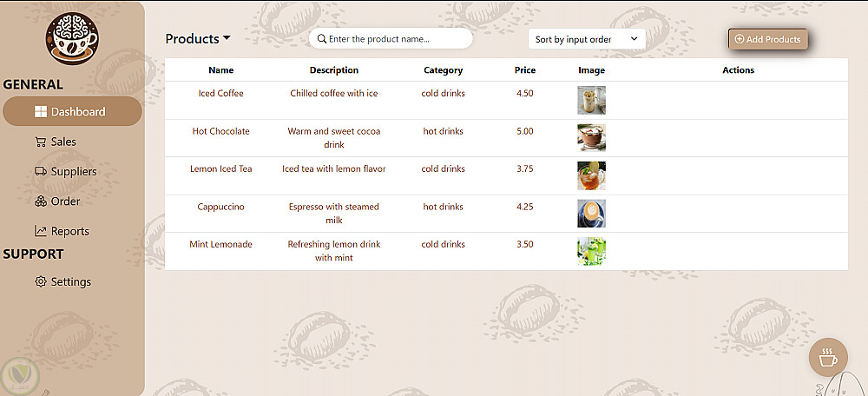The width and height of the screenshot is (868, 396).
Task: Click the floating coffee cup button
Action: [x=827, y=357]
